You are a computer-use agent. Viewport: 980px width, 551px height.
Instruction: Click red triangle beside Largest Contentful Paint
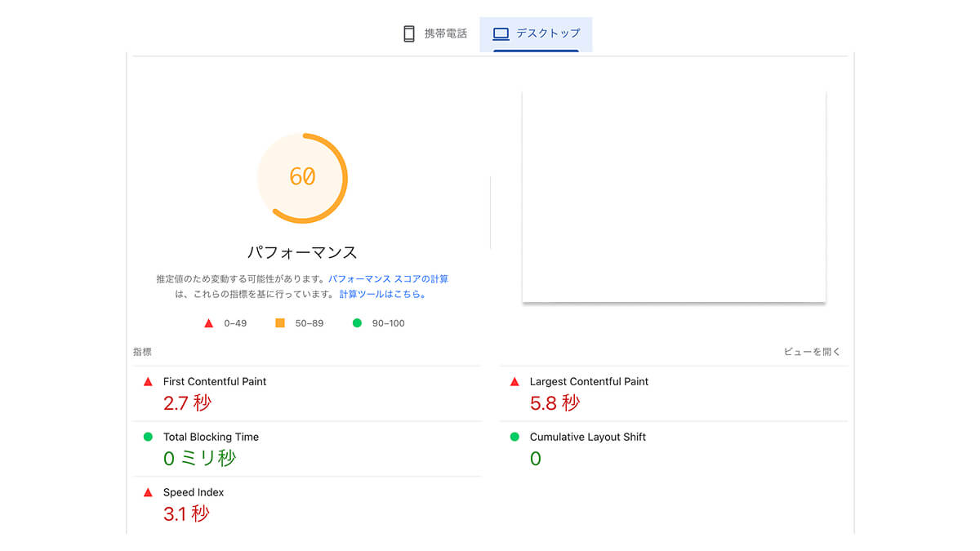click(514, 381)
